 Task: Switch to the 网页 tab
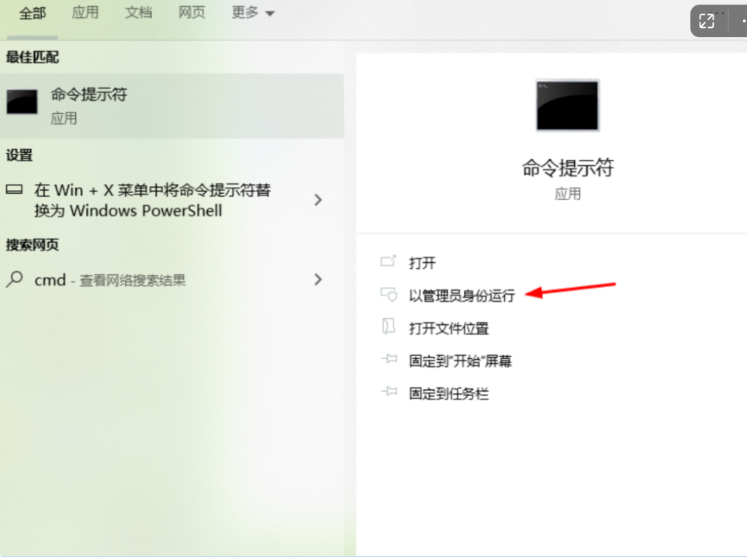pyautogui.click(x=192, y=12)
